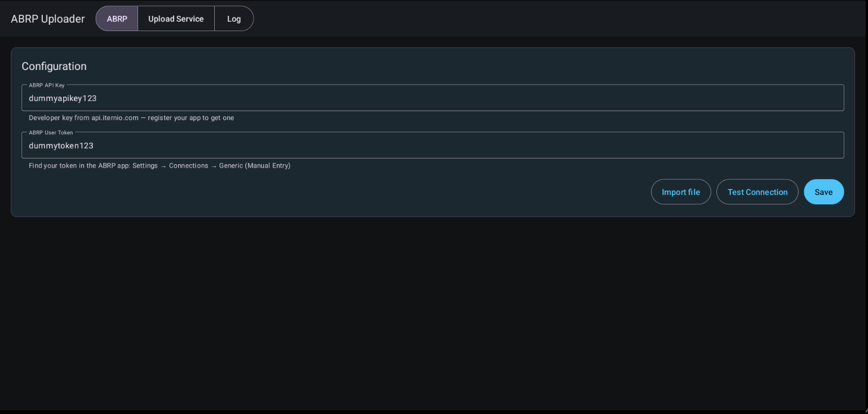Image resolution: width=868 pixels, height=414 pixels.
Task: Open the Log tab
Action: pyautogui.click(x=234, y=19)
